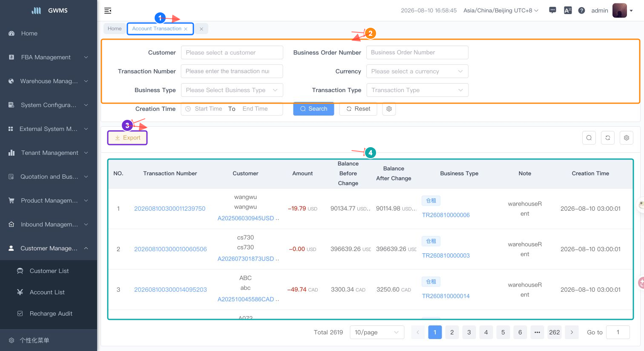Focus the Business Order Number input
The image size is (644, 351).
click(x=417, y=52)
